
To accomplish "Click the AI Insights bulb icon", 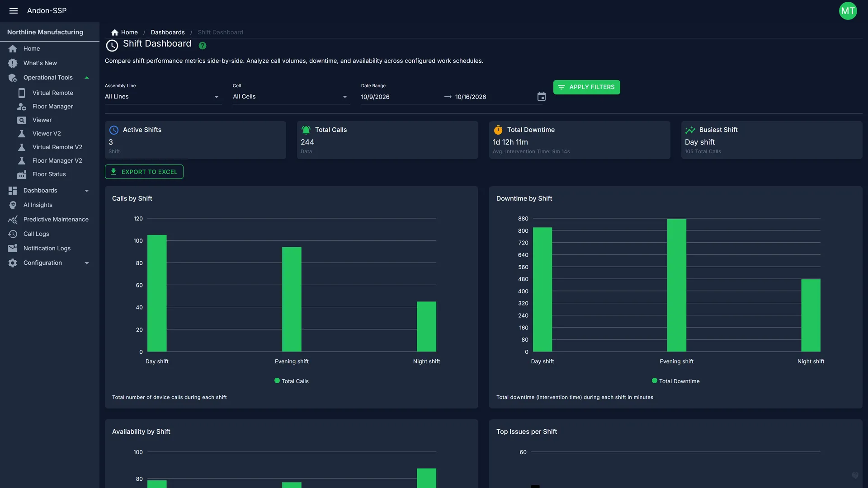I will pyautogui.click(x=13, y=205).
